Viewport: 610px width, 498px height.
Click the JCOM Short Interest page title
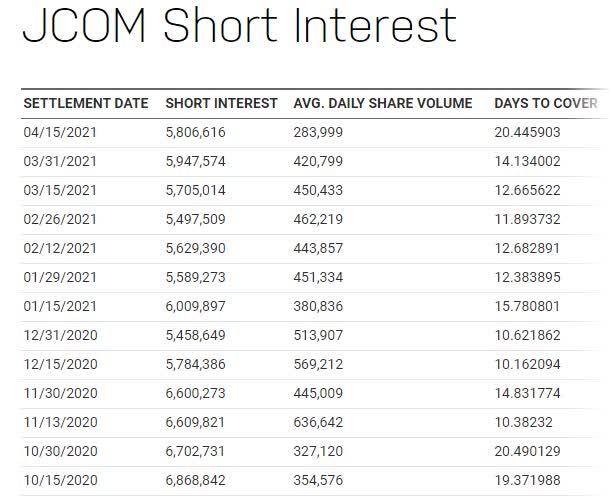point(239,25)
